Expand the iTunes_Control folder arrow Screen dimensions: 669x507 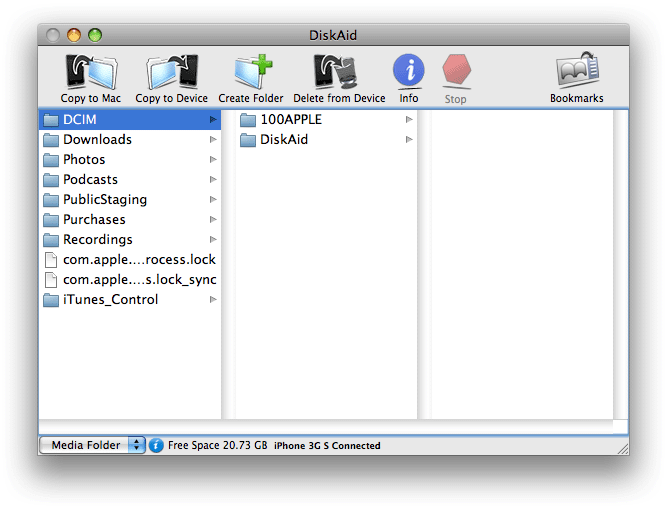pyautogui.click(x=213, y=300)
